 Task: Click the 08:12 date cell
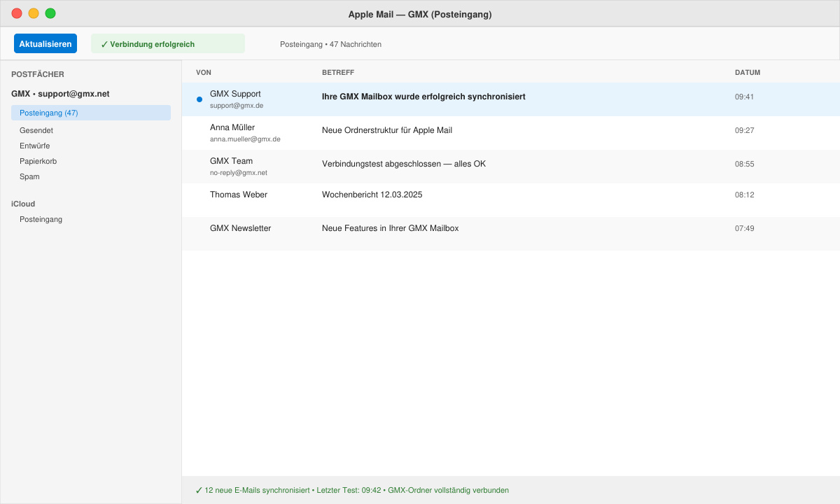click(x=744, y=195)
